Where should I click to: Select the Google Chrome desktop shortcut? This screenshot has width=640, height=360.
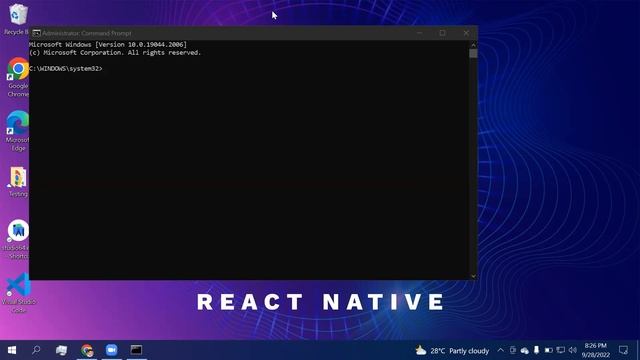coord(18,78)
